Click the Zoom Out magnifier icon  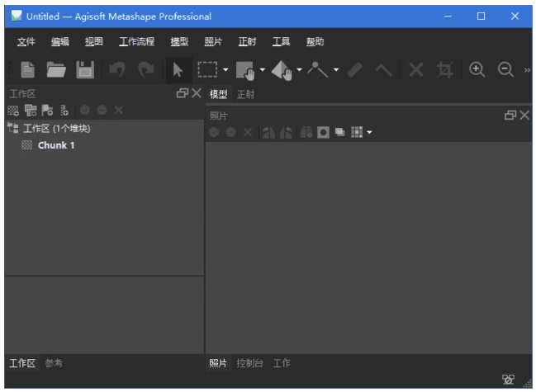(505, 72)
